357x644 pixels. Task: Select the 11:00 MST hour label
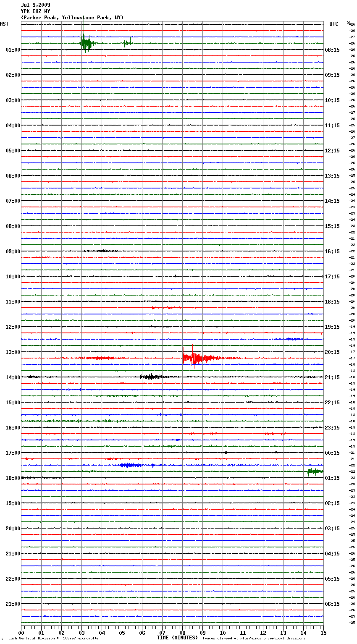click(x=13, y=302)
